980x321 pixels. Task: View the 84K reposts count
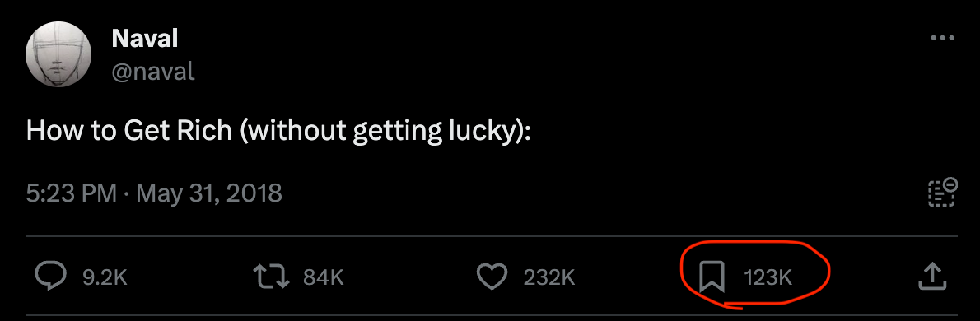[324, 277]
